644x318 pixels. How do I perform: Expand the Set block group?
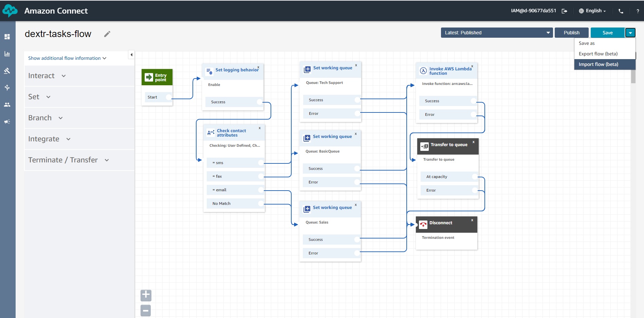(79, 97)
